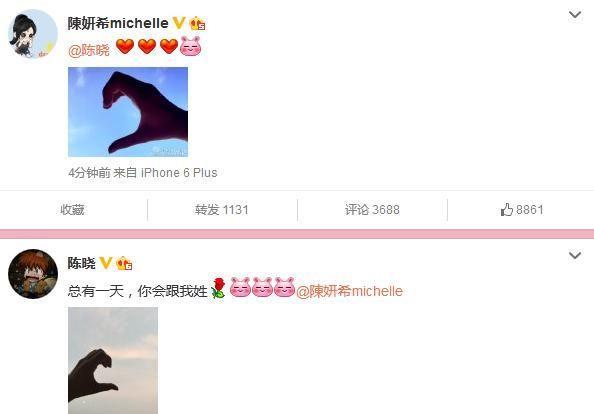Click the thumbs-up like icon showing 8861
The height and width of the screenshot is (414, 594).
[x=506, y=209]
